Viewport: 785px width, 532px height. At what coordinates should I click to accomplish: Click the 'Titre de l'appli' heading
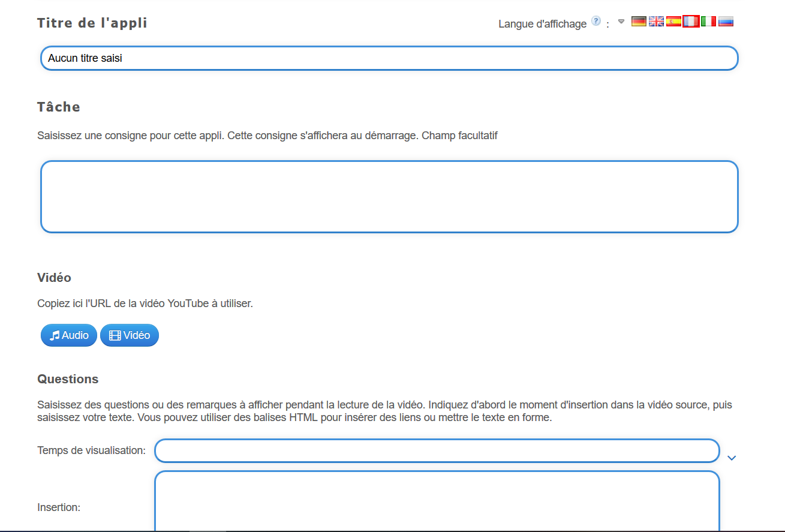tap(92, 23)
